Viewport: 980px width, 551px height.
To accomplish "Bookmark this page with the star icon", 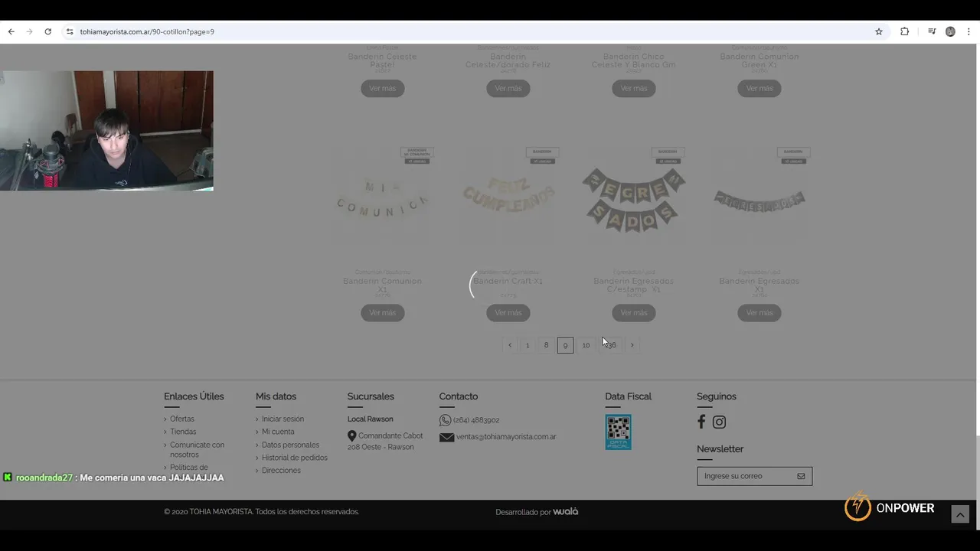I will point(879,31).
